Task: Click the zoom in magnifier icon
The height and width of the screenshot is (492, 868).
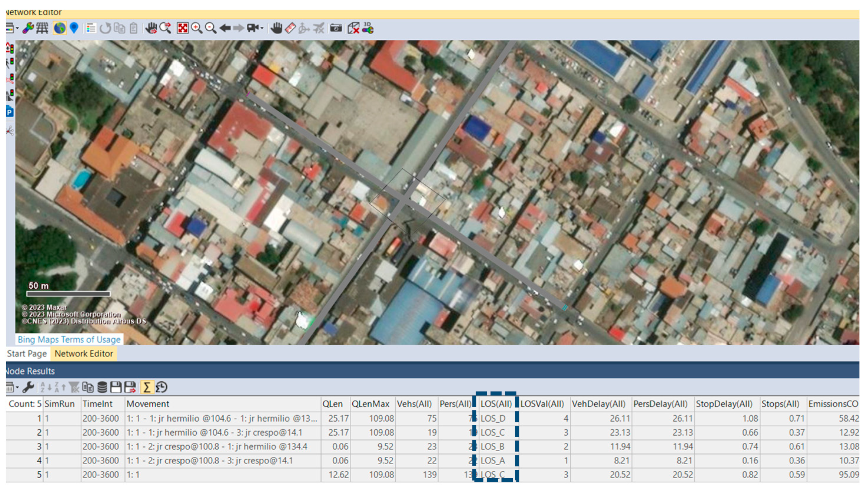Action: tap(196, 28)
